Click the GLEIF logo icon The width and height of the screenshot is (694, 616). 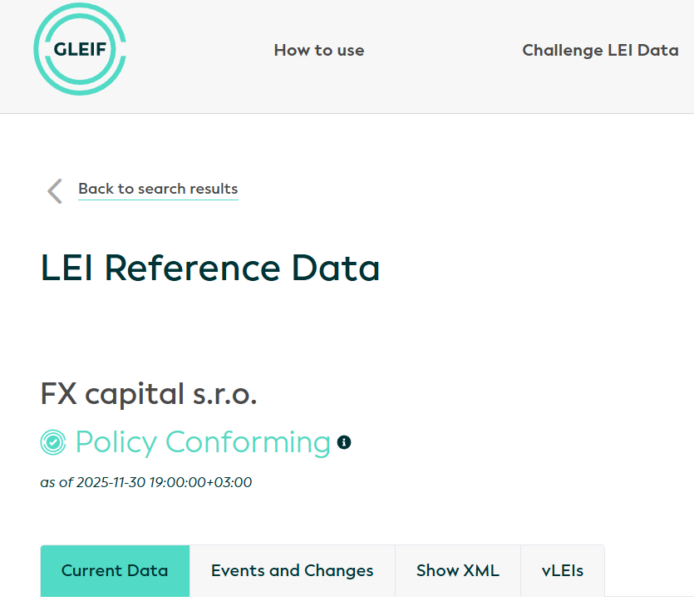pyautogui.click(x=80, y=49)
